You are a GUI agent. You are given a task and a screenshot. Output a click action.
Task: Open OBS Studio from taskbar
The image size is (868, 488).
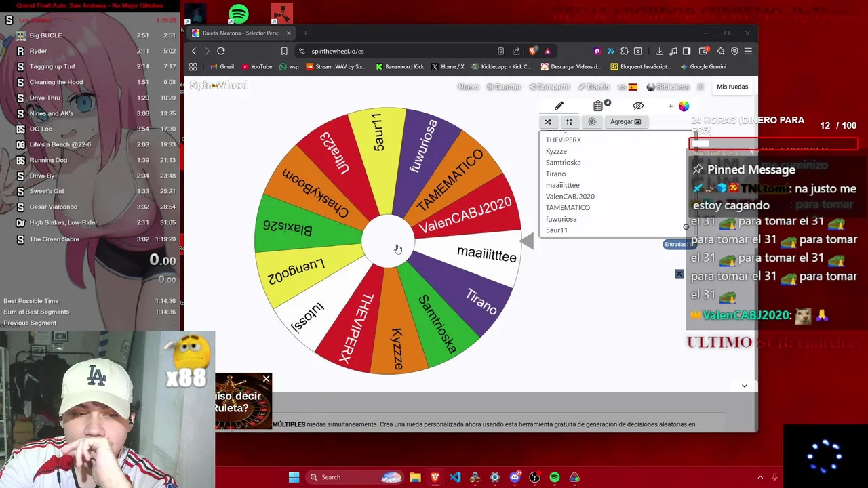pyautogui.click(x=535, y=477)
